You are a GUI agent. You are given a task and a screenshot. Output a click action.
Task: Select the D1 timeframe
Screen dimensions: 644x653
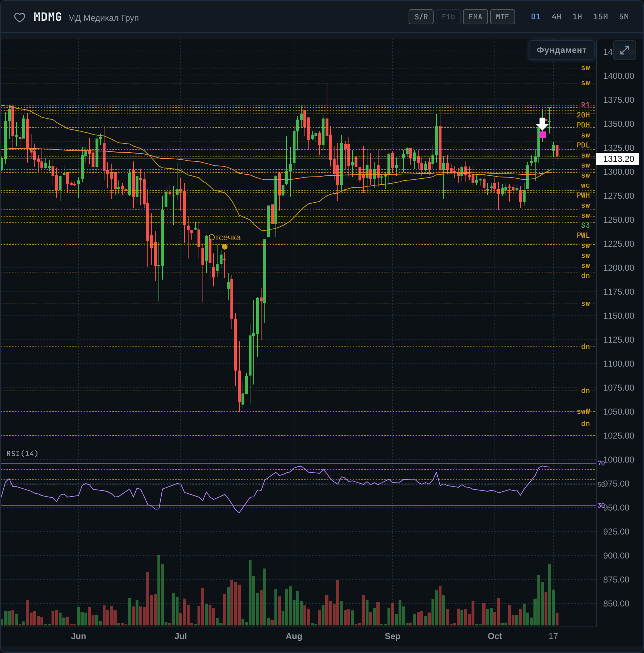[536, 17]
